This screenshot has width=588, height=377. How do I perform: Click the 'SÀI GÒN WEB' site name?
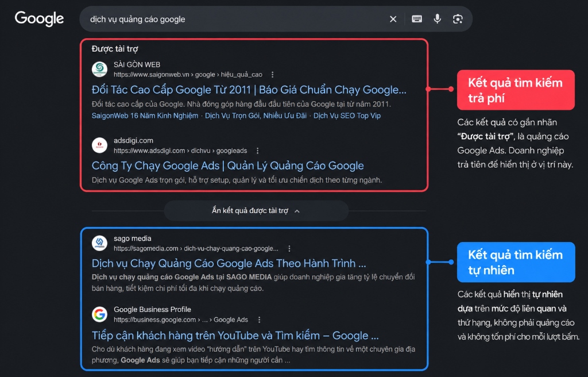137,64
